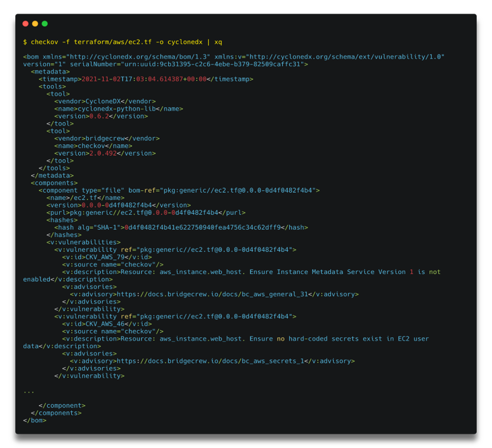Click the opening tools tag
The height and width of the screenshot is (448, 492).
[x=52, y=87]
